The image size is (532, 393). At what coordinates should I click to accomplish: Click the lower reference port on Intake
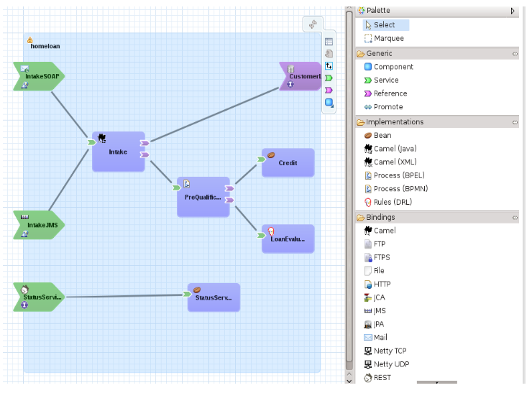click(145, 155)
